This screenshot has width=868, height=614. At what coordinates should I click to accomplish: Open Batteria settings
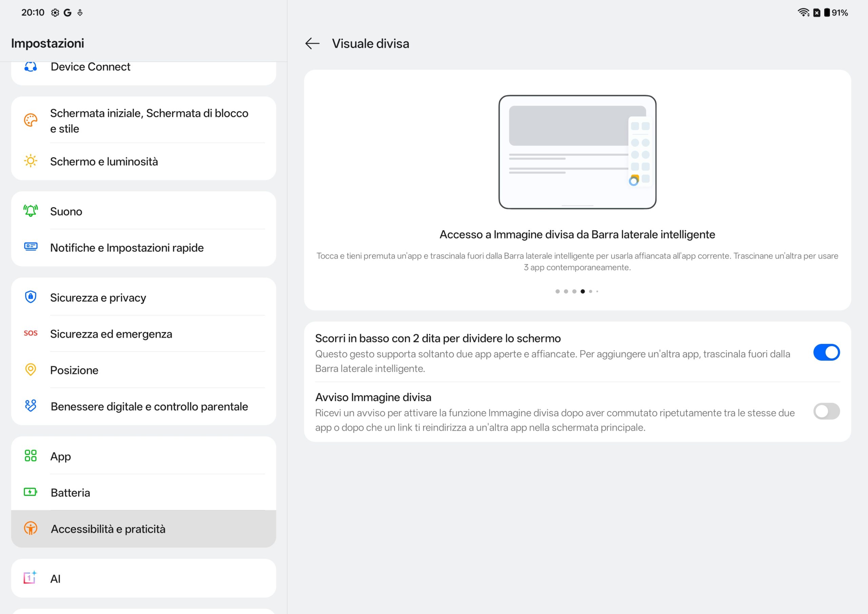[70, 493]
